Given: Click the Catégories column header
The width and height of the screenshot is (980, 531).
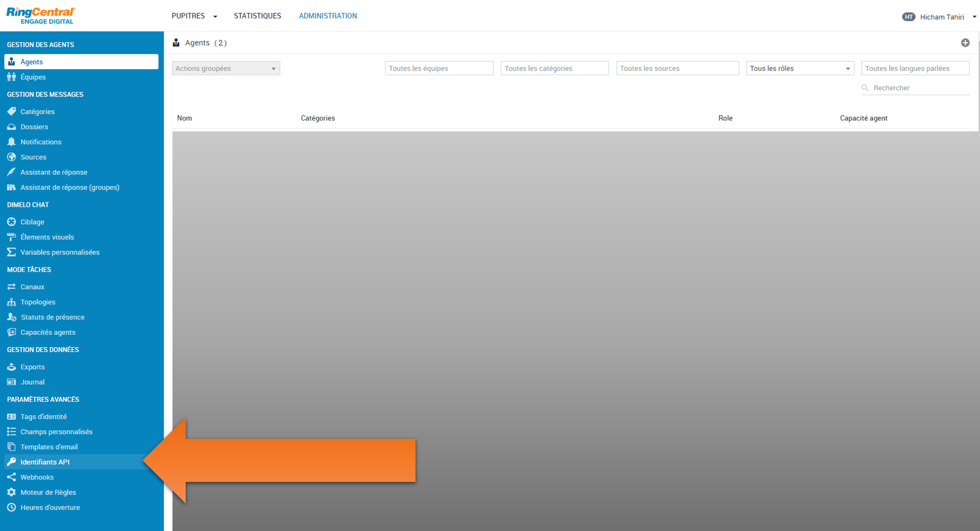Looking at the screenshot, I should [x=318, y=118].
